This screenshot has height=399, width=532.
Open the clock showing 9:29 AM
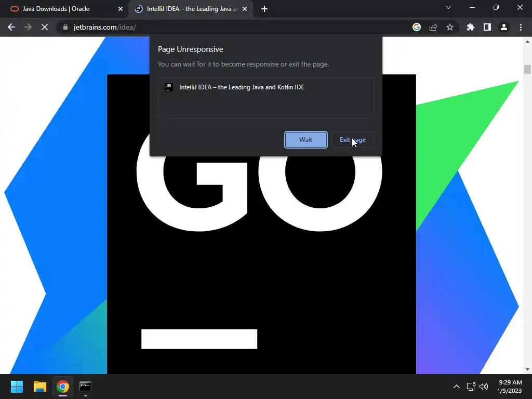510,387
